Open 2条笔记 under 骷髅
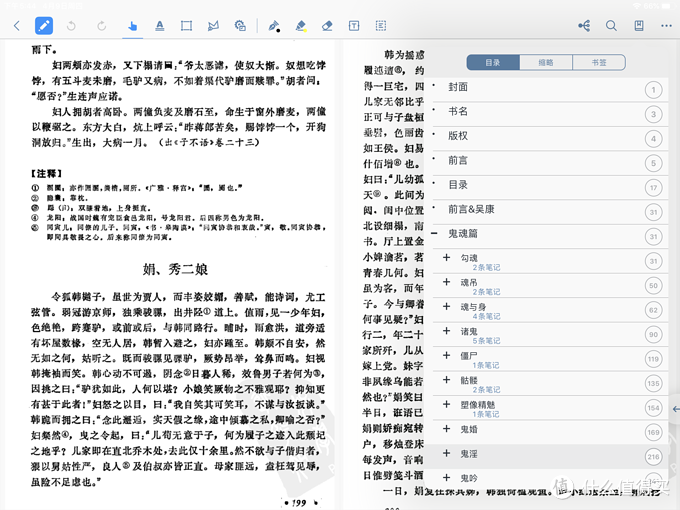Screen dimensions: 680x510 (487, 390)
